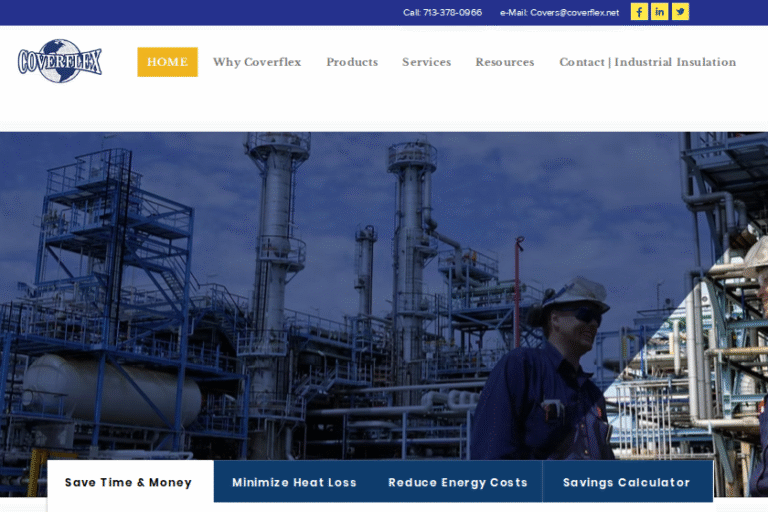Click the white storage tank in the banner
Viewport: 768px width, 512px height.
[110, 390]
